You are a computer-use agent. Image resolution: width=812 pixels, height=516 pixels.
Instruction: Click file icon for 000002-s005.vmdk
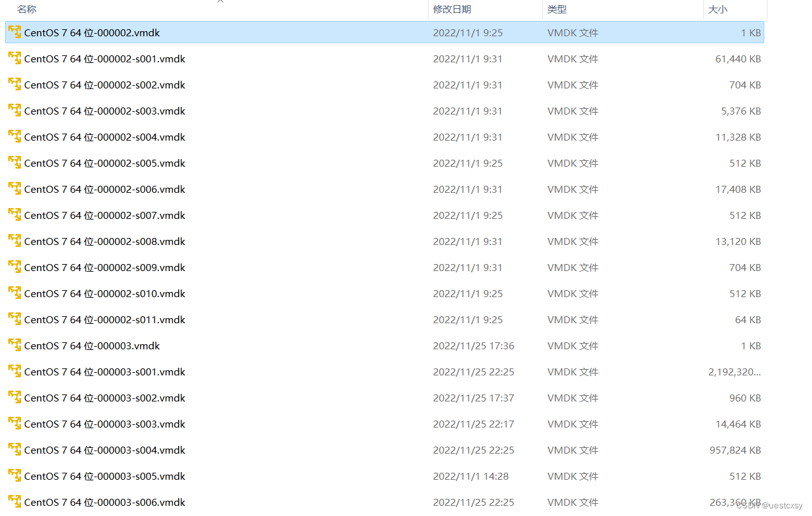[x=15, y=162]
